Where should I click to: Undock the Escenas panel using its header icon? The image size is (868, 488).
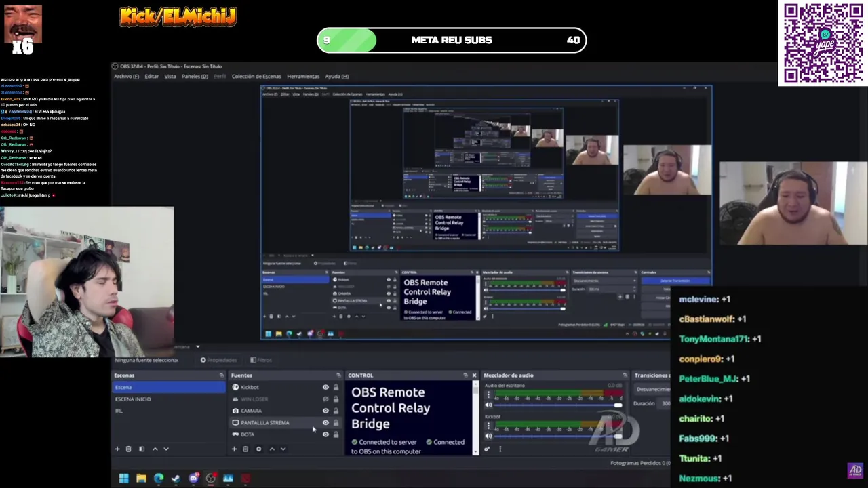221,375
